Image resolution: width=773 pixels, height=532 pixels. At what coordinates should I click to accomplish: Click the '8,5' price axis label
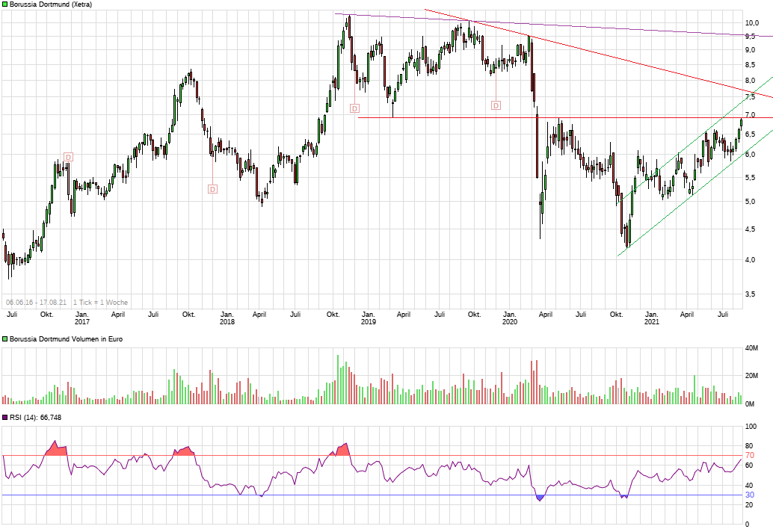(750, 64)
